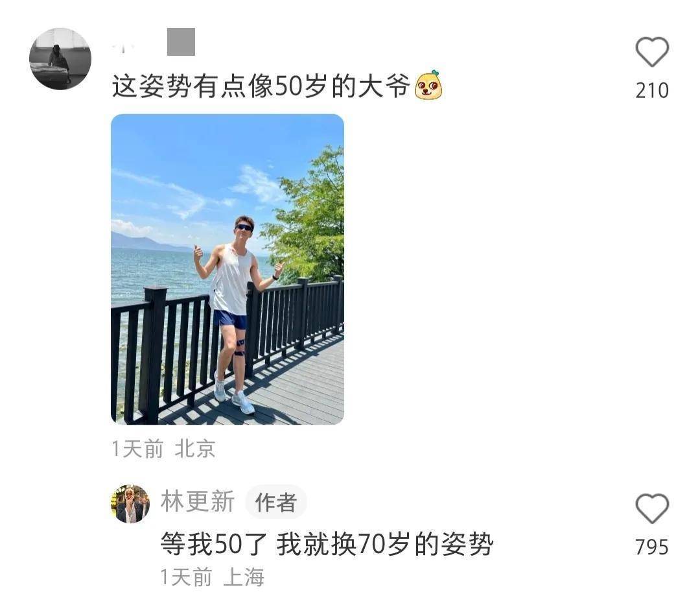700x594 pixels.
Task: Tap the 北京 location label
Action: pos(195,448)
